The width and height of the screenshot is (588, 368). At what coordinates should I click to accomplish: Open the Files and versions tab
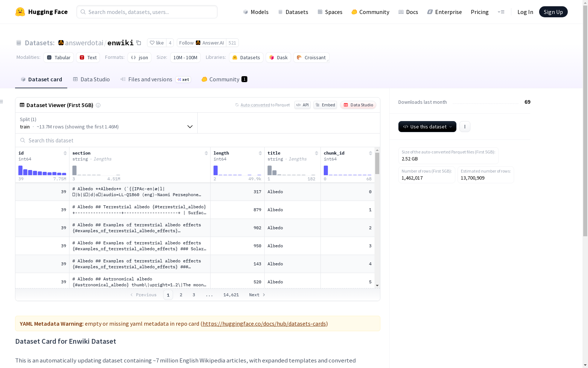coord(156,79)
